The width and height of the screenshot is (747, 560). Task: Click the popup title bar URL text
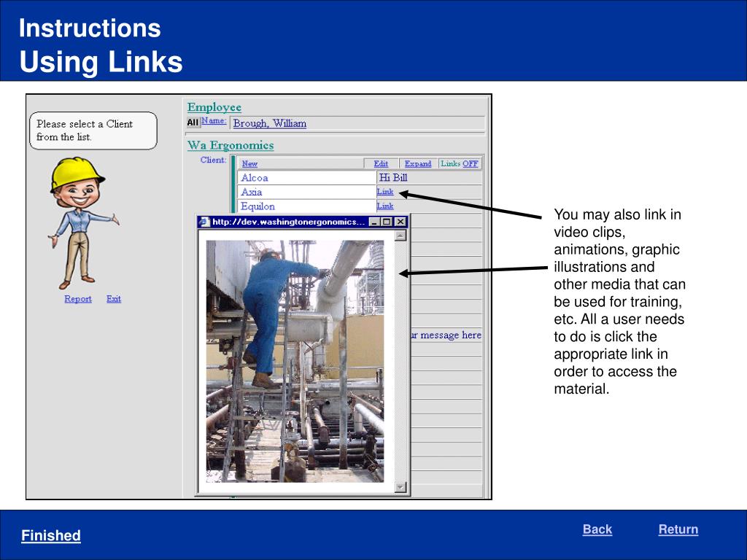point(289,222)
